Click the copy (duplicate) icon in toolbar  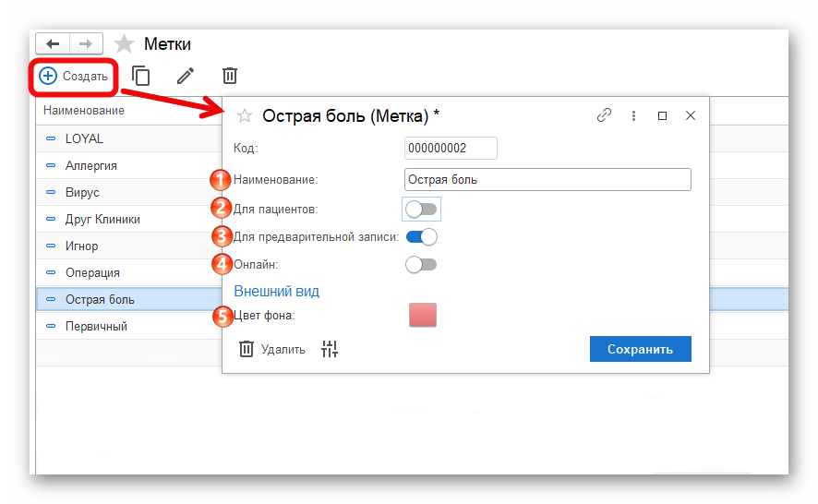click(141, 76)
